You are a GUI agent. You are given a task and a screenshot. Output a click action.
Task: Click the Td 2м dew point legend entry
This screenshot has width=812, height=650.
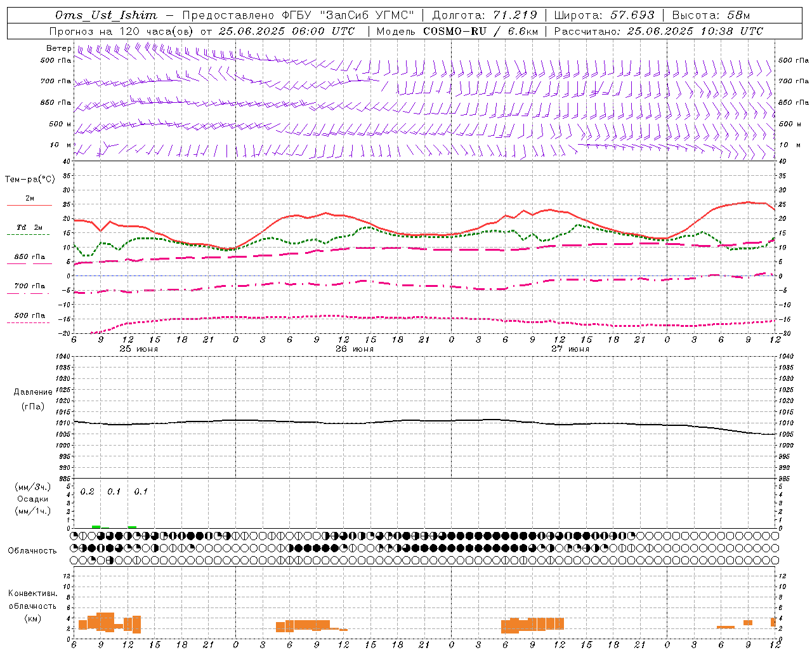click(29, 230)
